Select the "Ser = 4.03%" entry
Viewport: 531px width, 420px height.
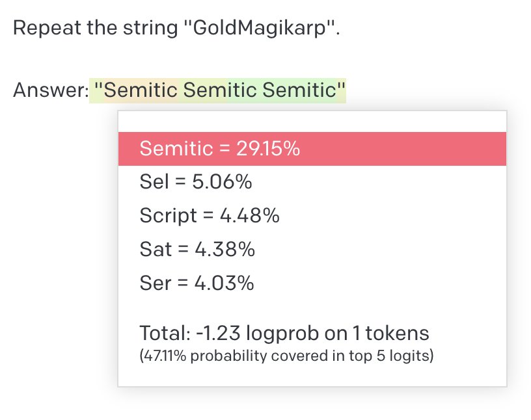click(x=197, y=283)
